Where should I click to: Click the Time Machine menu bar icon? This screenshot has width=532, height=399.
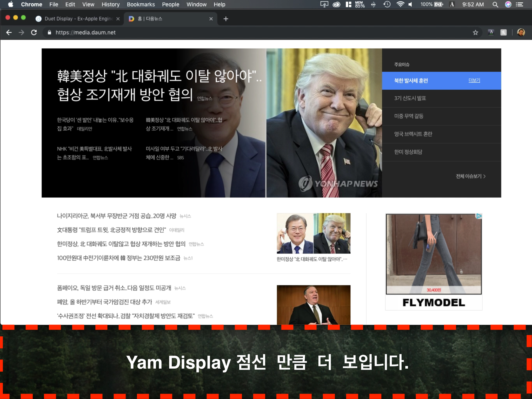click(387, 4)
